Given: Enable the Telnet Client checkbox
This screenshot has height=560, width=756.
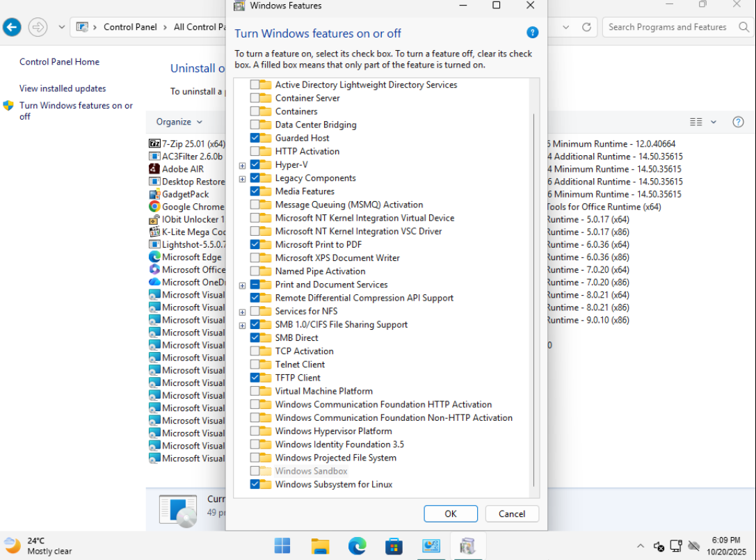Looking at the screenshot, I should (255, 365).
